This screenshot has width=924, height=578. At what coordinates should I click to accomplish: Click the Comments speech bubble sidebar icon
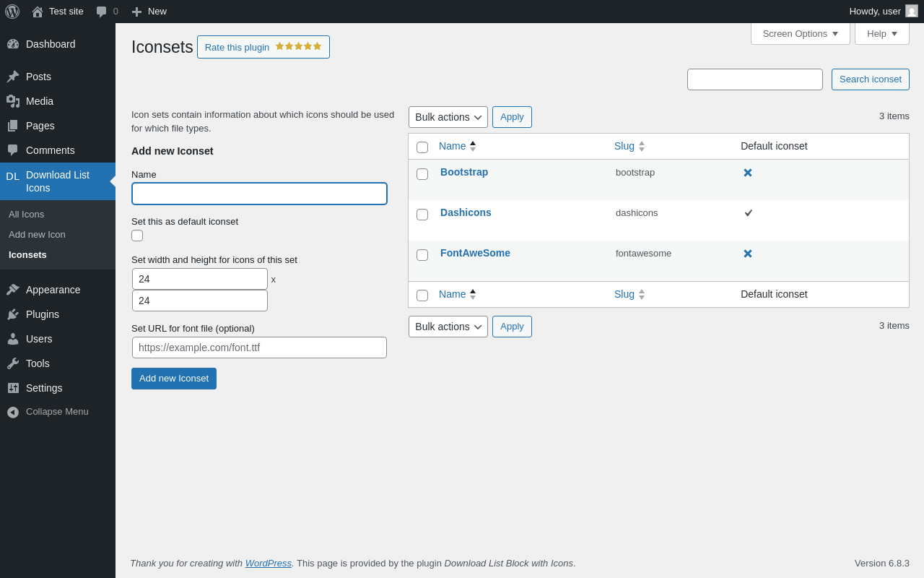point(13,150)
